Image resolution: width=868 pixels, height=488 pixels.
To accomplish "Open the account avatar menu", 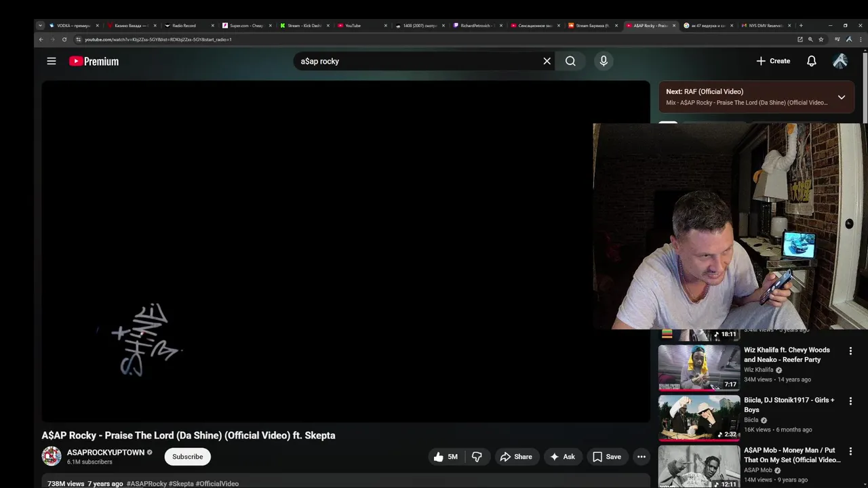I will coord(840,61).
